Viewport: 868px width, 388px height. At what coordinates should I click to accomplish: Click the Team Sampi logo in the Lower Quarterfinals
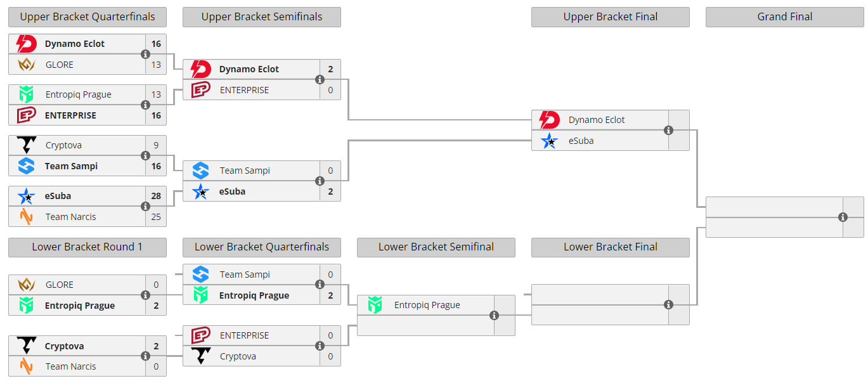coord(200,275)
